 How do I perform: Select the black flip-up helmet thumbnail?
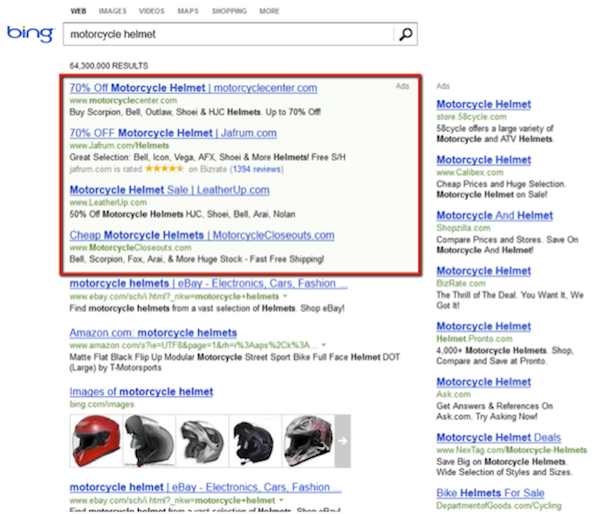tap(149, 441)
